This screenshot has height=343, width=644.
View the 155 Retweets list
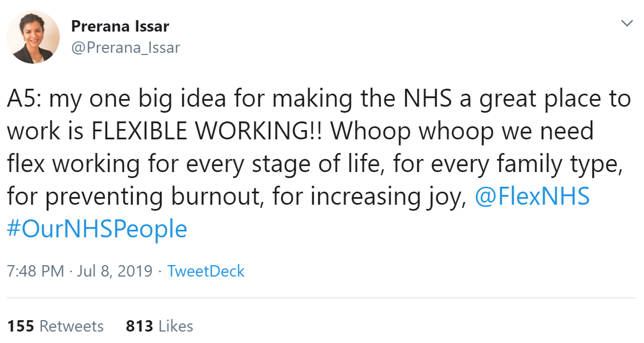click(x=55, y=326)
